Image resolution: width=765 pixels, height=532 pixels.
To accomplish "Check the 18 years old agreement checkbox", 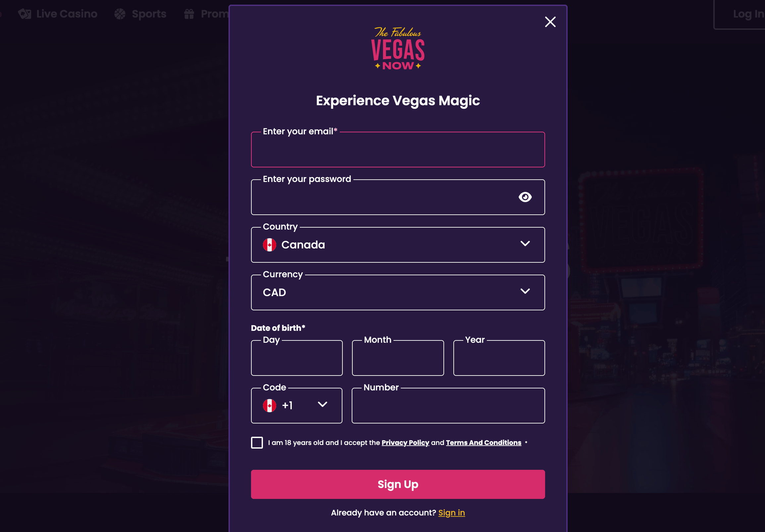I will [x=257, y=442].
